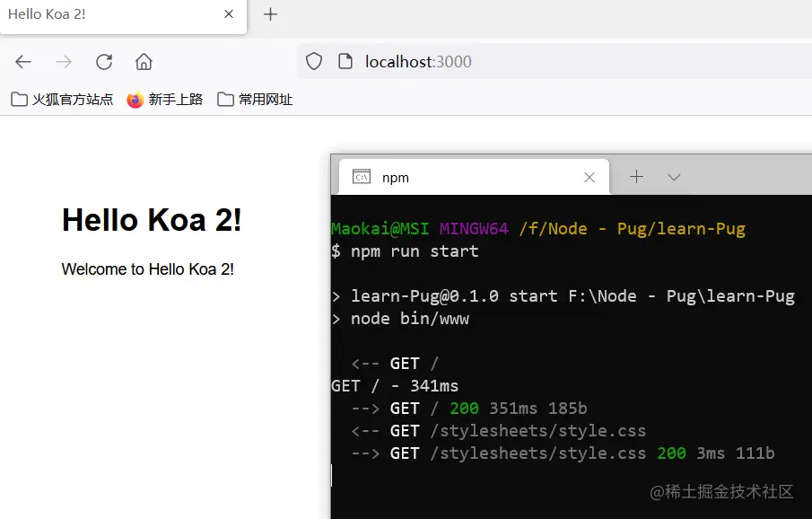
Task: Open a new browser tab with plus button
Action: point(270,14)
